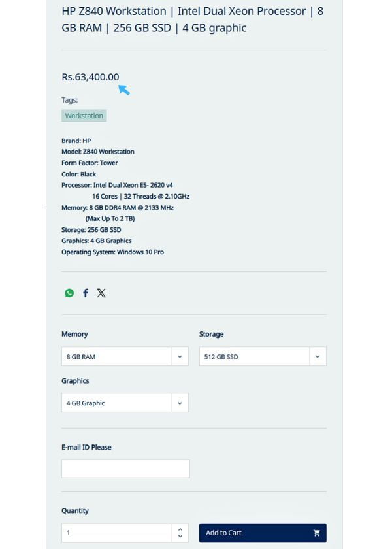392x549 pixels.
Task: Expand the Storage dropdown showing 512 GB SSD
Action: click(262, 357)
